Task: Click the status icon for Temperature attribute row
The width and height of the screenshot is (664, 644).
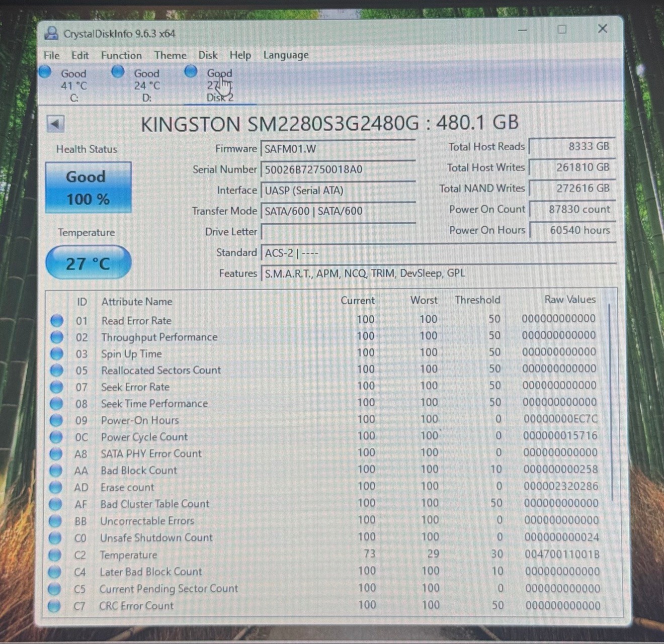Action: coord(54,555)
